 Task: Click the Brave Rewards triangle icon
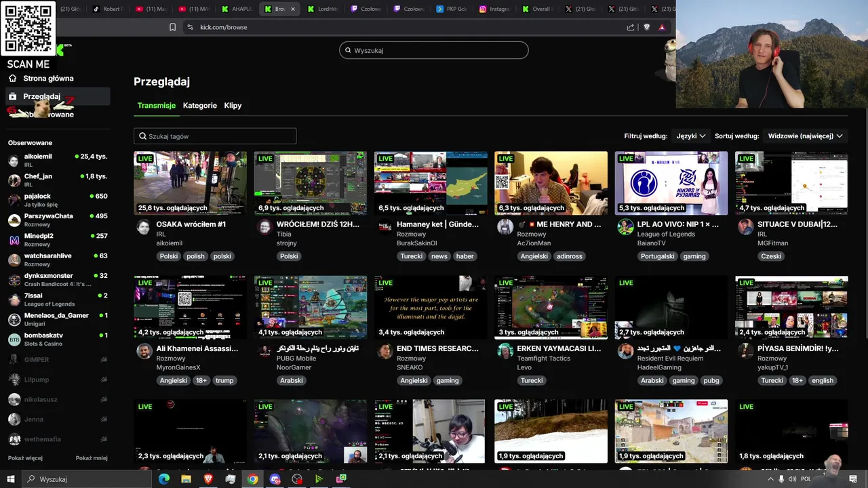pyautogui.click(x=662, y=27)
